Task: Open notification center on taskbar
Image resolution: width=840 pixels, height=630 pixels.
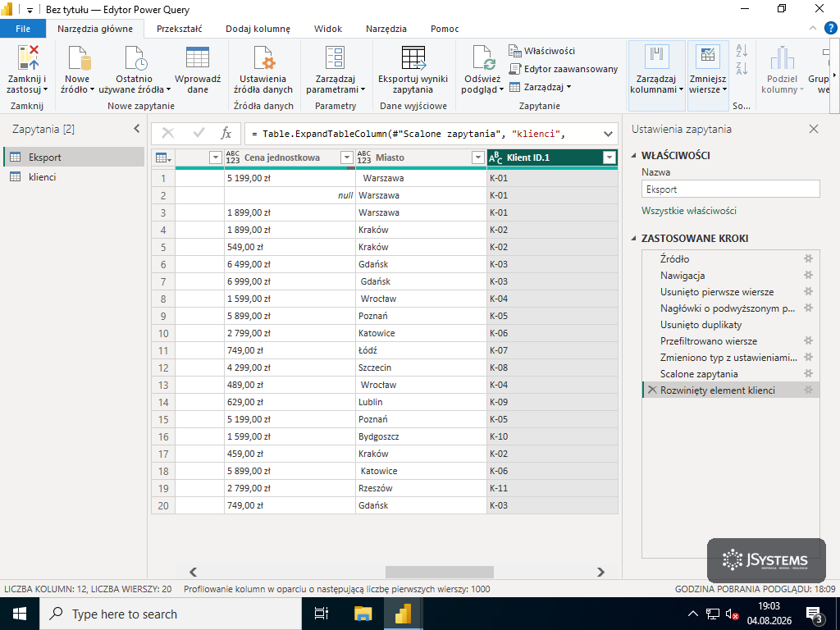Action: (x=814, y=614)
